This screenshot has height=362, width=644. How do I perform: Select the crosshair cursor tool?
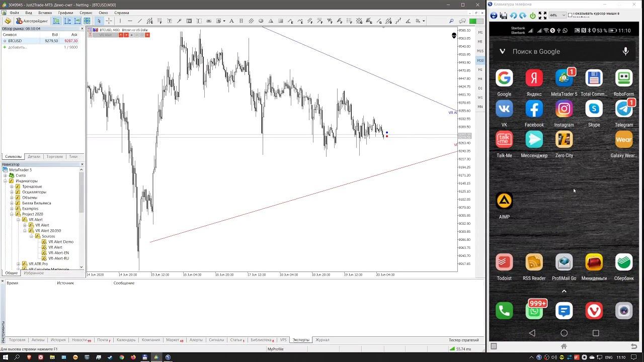tap(109, 21)
